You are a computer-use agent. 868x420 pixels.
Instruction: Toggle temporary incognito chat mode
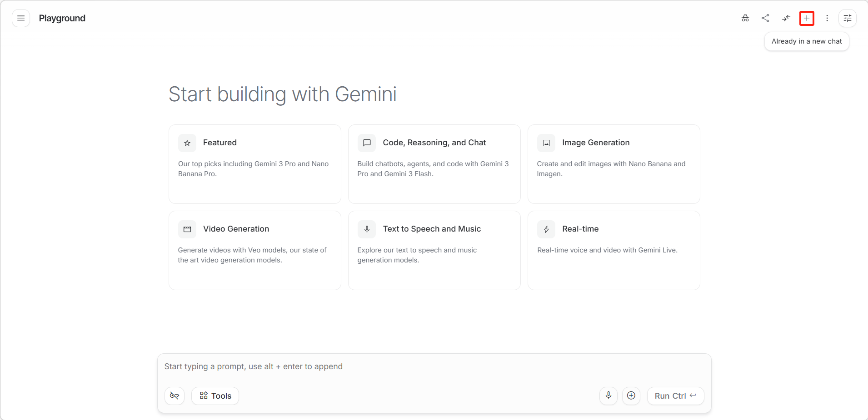point(745,18)
